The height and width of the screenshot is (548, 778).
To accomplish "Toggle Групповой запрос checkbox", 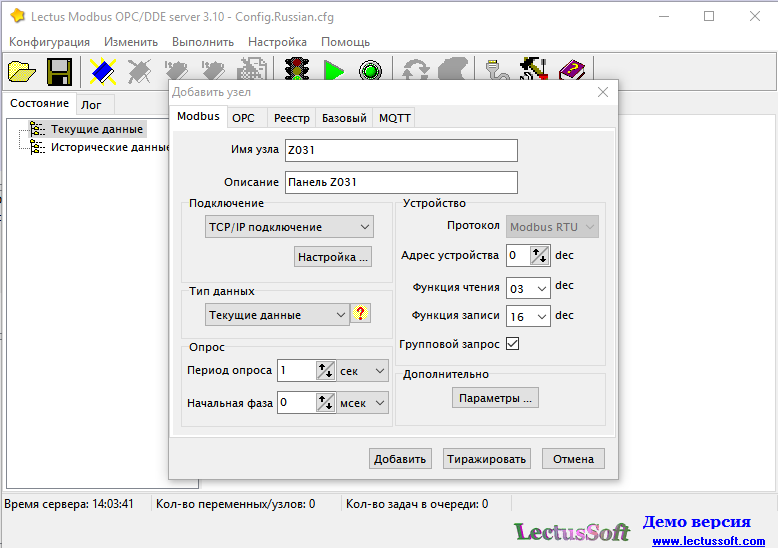I will pyautogui.click(x=513, y=343).
